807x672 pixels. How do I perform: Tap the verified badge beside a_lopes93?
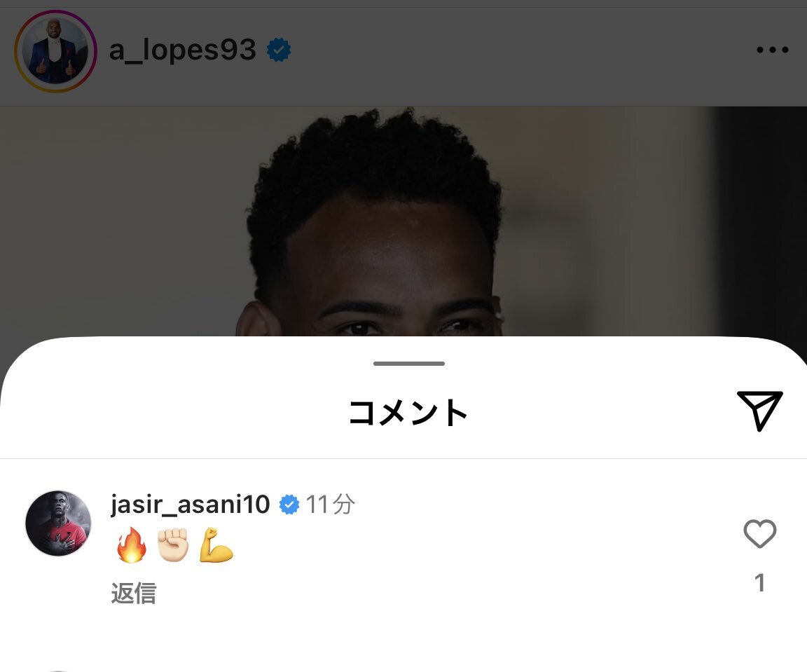(278, 50)
